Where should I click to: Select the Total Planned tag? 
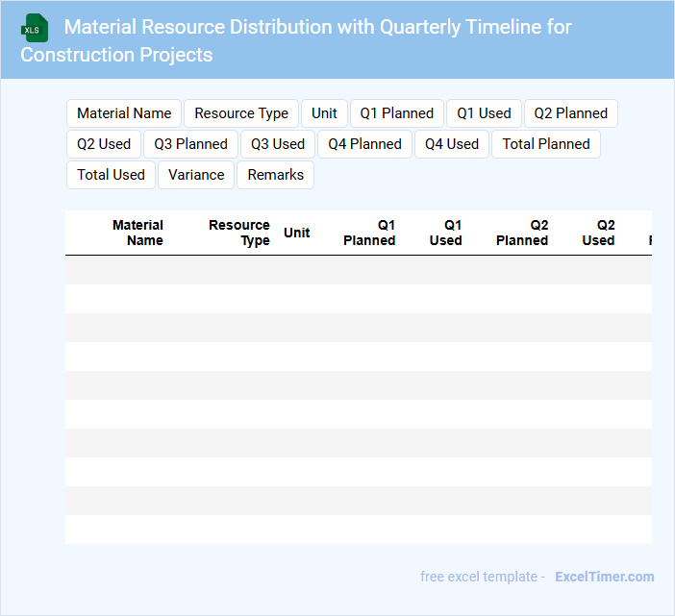tap(546, 144)
